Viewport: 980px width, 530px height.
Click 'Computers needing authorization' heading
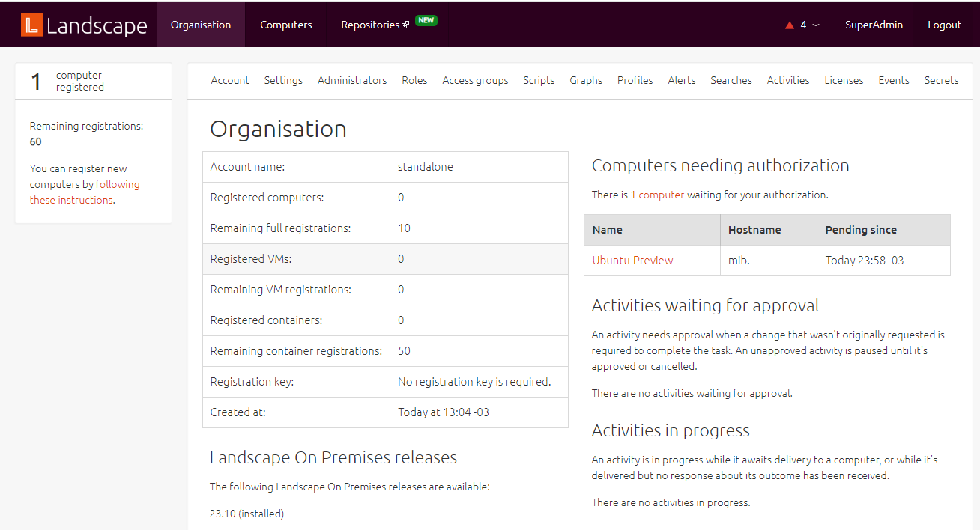[x=721, y=166]
